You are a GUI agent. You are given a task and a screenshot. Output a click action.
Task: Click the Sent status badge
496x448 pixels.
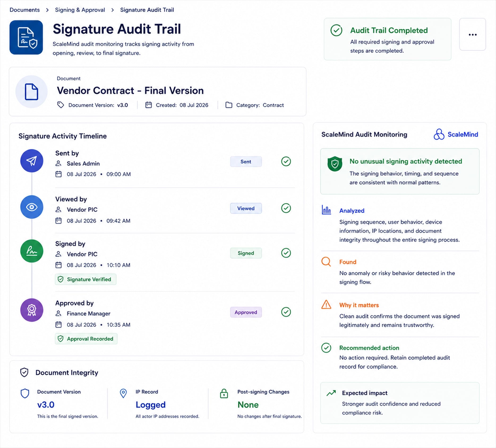(246, 162)
